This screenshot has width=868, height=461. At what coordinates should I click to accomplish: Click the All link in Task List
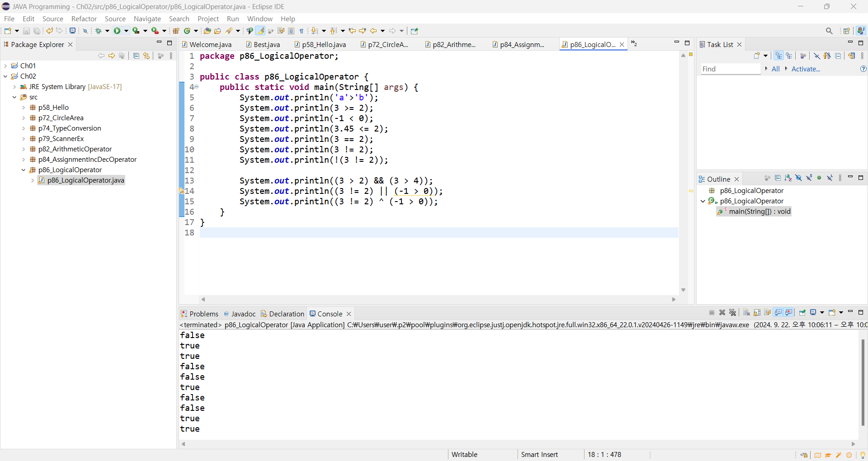click(x=776, y=69)
